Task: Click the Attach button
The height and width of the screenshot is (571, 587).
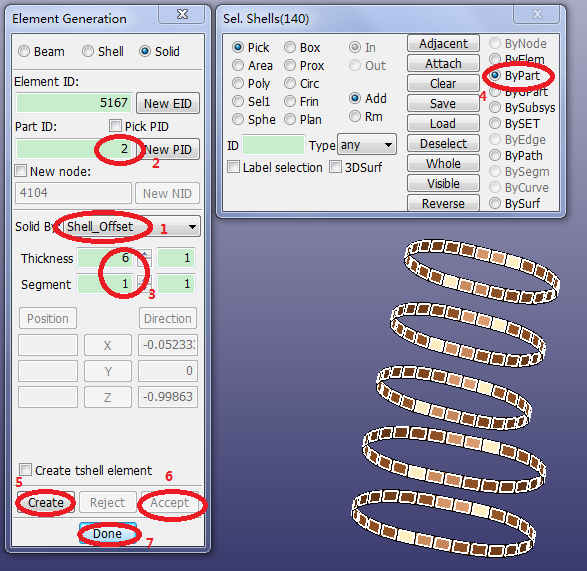Action: pyautogui.click(x=443, y=63)
